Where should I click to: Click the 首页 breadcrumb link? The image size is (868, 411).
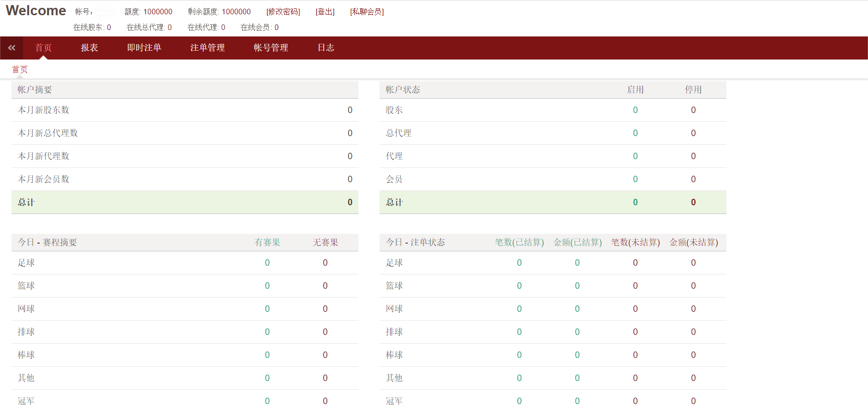tap(20, 70)
